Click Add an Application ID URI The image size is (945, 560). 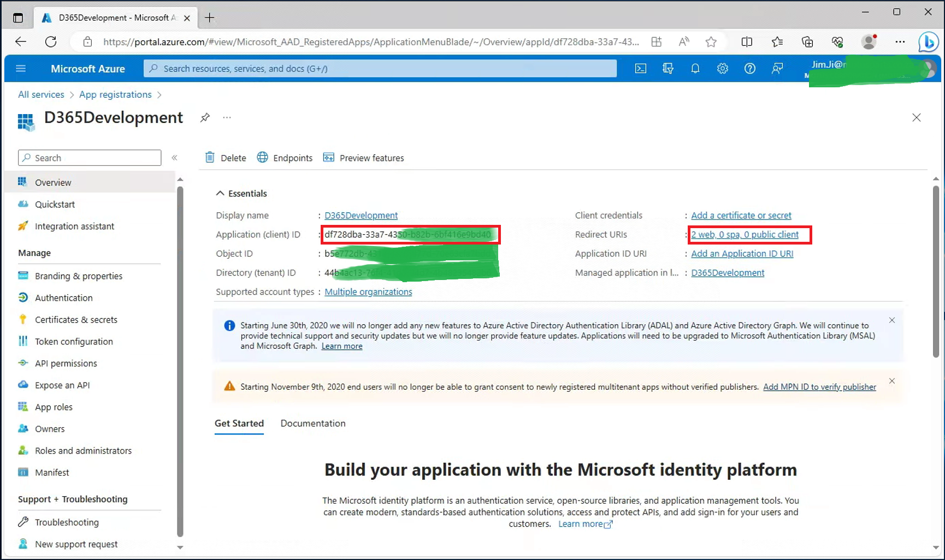coord(742,253)
